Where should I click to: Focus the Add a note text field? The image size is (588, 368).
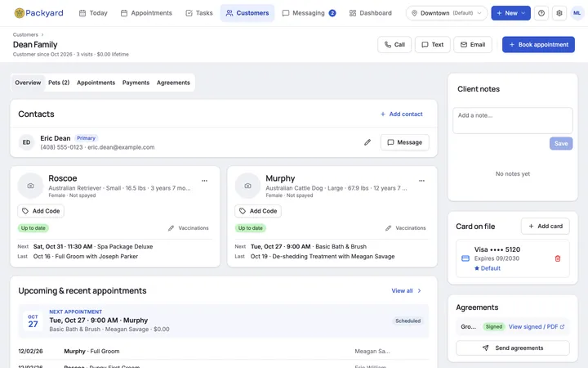point(513,120)
